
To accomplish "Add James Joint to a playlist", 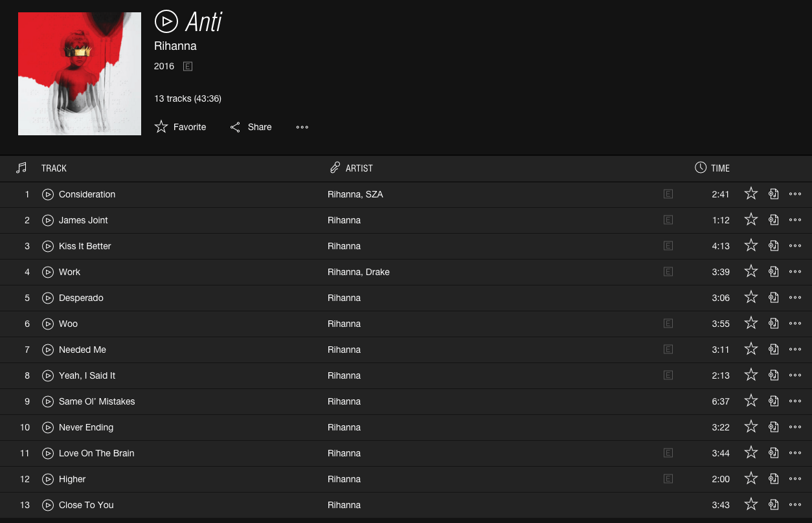I will (x=773, y=220).
